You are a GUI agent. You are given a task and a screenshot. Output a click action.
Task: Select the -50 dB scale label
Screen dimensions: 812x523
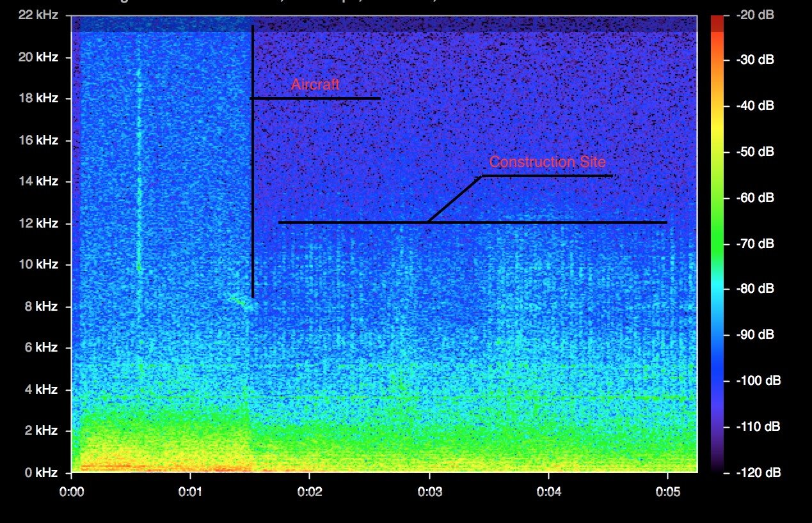(x=756, y=152)
